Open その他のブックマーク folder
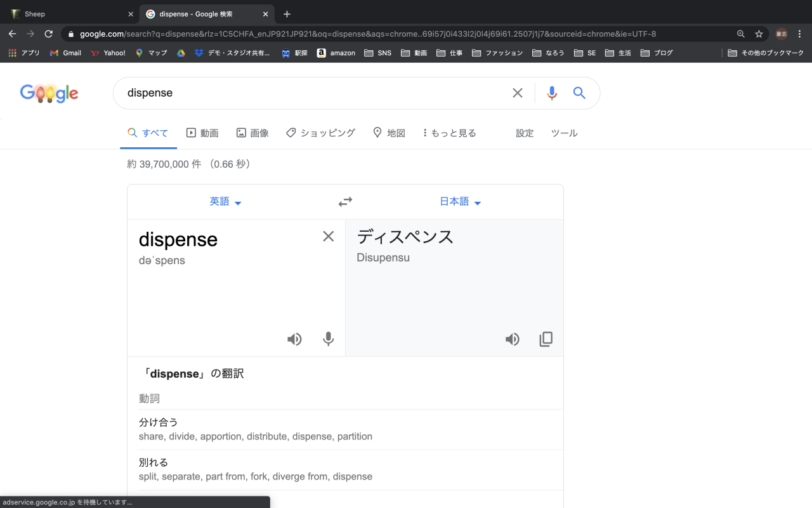This screenshot has width=812, height=508. [766, 53]
